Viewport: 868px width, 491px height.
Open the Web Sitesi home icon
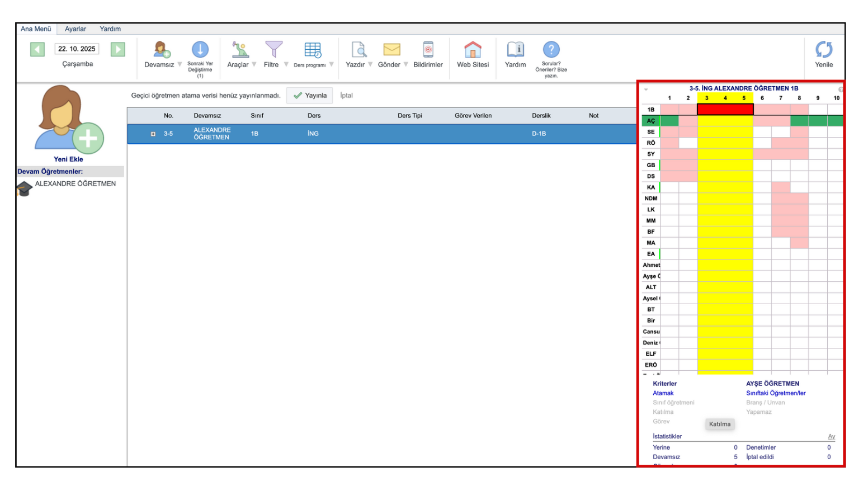coord(473,50)
